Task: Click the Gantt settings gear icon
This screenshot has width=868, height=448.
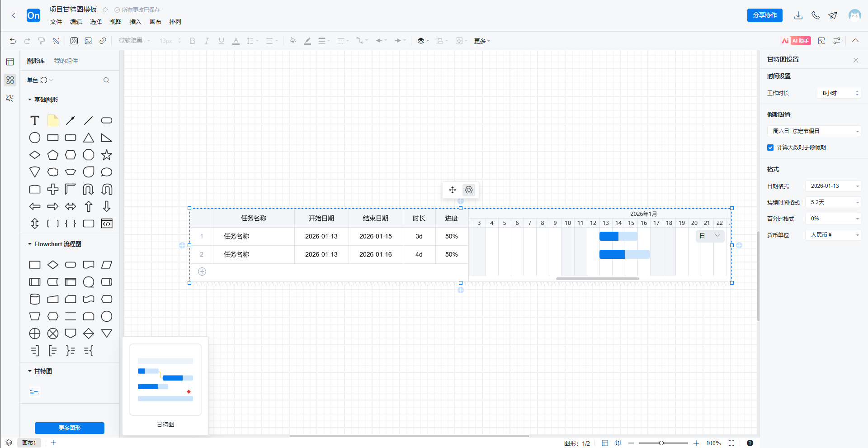Action: click(x=469, y=190)
